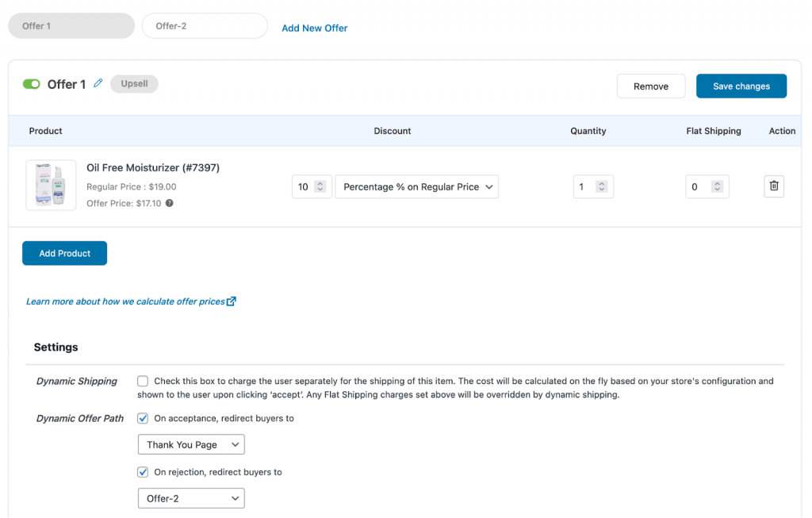Click the Flat Shipping stepper arrows
812x518 pixels.
[717, 186]
